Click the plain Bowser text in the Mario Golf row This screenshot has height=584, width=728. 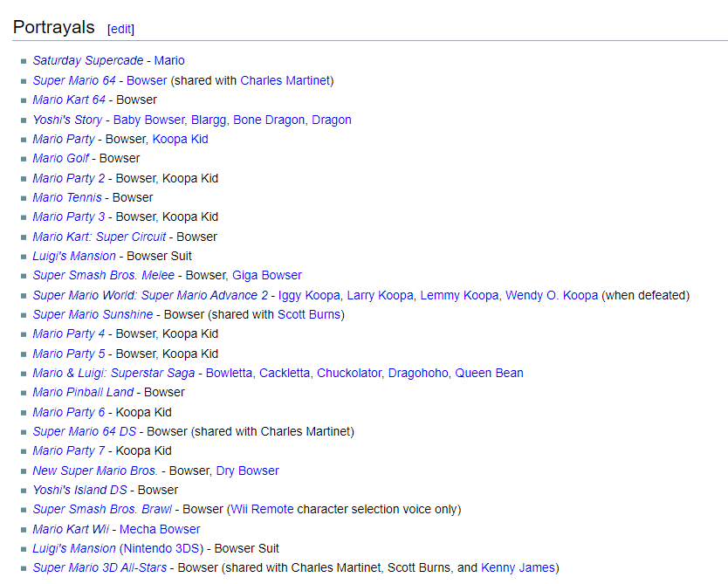(120, 159)
